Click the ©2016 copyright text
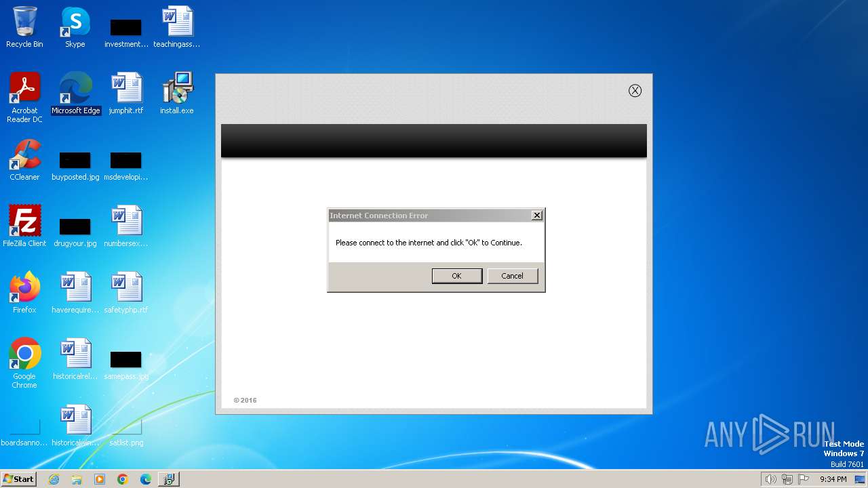868x488 pixels. [245, 400]
